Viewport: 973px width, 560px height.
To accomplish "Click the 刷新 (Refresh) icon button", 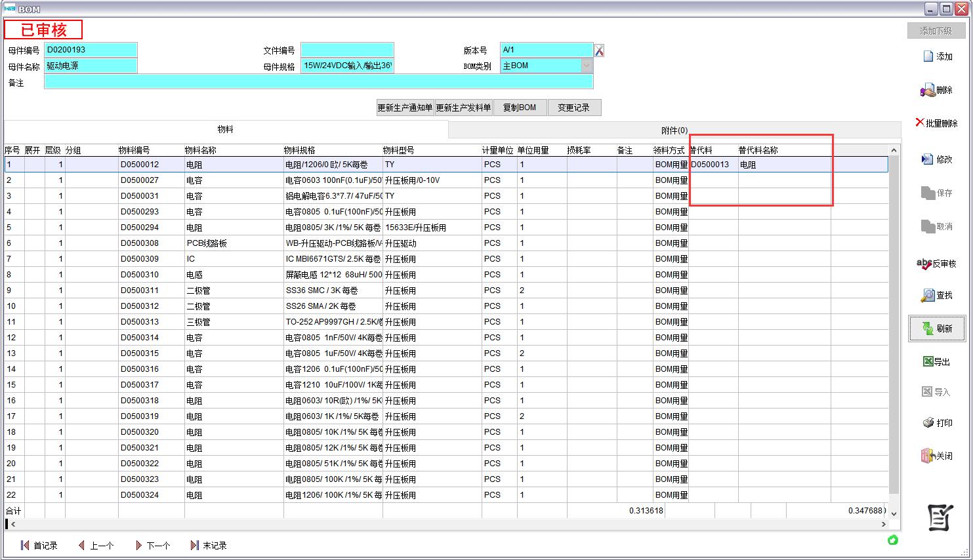I will point(928,329).
